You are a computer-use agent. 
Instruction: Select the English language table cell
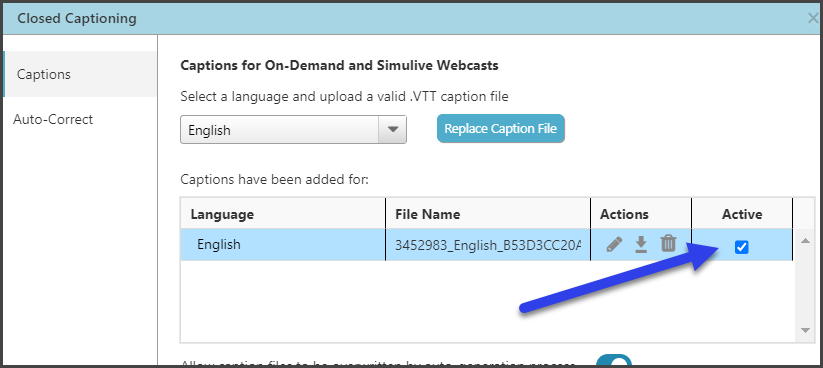tap(283, 245)
